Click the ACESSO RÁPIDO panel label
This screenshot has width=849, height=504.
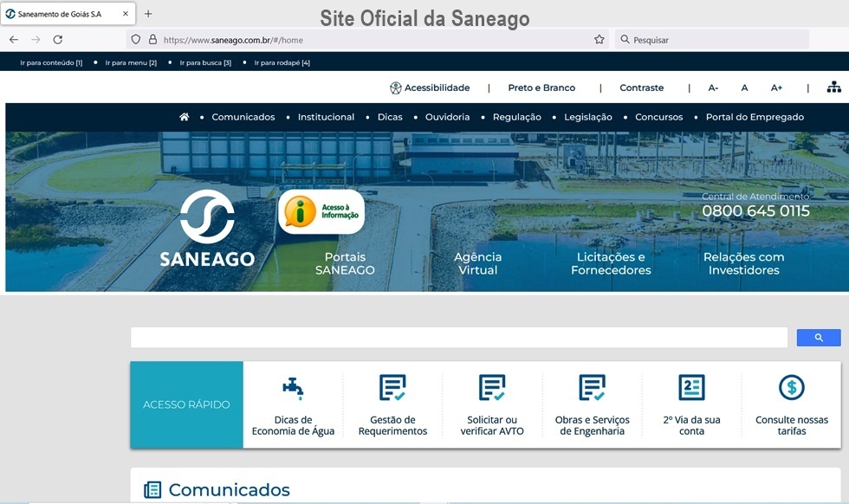click(186, 404)
